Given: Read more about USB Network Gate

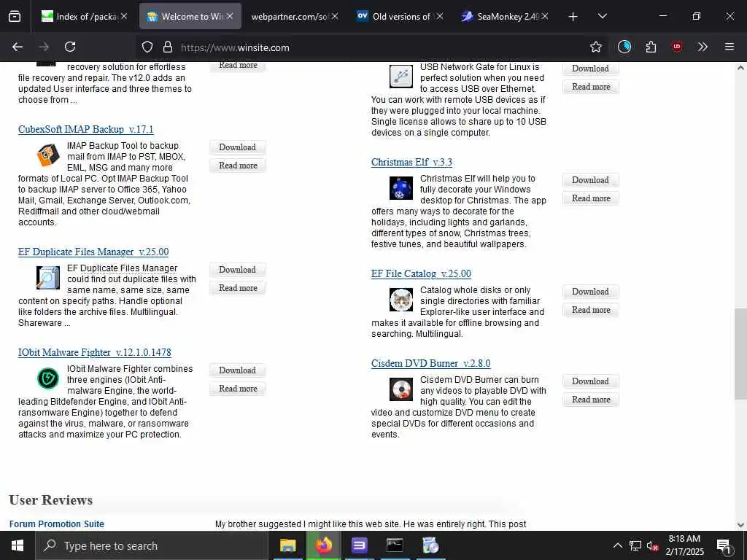Looking at the screenshot, I should click(x=591, y=87).
